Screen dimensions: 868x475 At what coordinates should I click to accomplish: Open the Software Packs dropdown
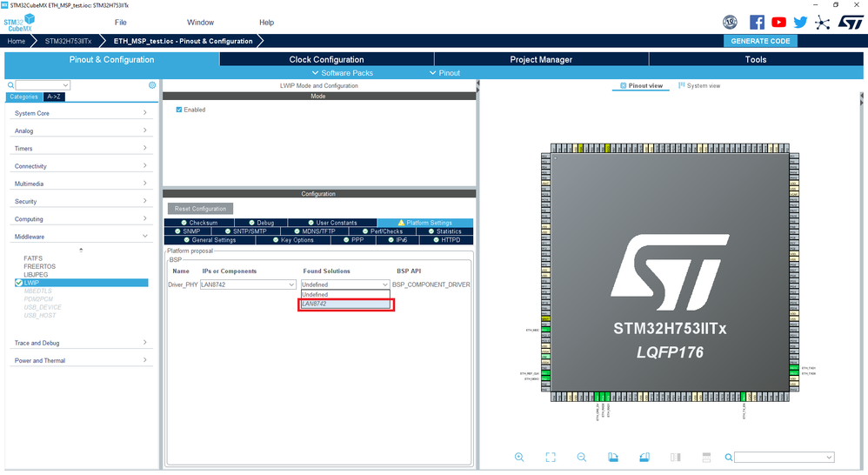click(342, 73)
